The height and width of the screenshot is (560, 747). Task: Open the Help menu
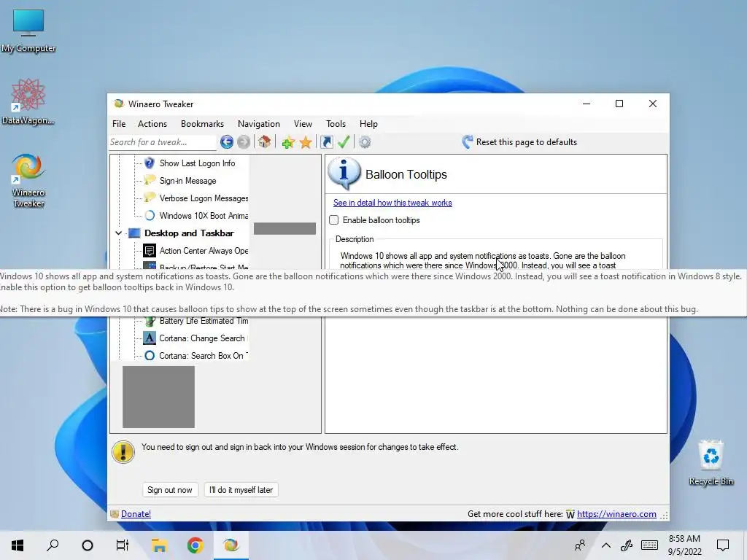(368, 124)
